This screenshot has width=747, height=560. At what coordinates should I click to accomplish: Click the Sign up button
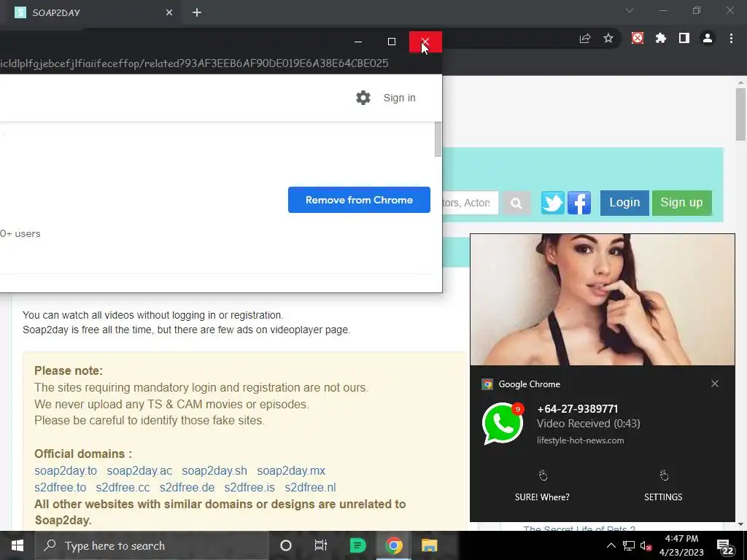tap(682, 203)
